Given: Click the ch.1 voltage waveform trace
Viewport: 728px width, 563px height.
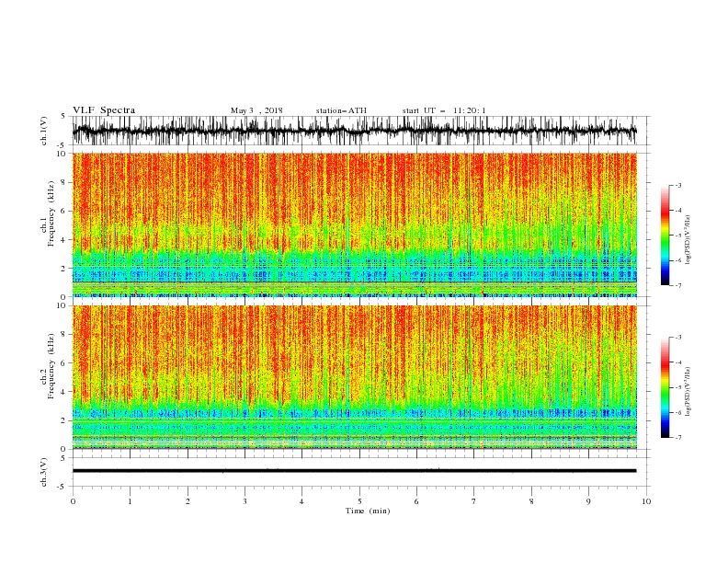Looking at the screenshot, I should 354,131.
